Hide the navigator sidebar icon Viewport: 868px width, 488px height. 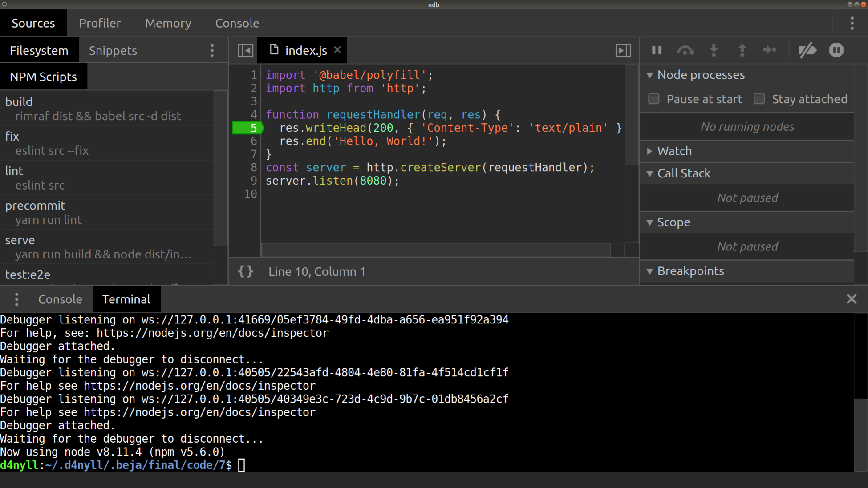click(245, 50)
